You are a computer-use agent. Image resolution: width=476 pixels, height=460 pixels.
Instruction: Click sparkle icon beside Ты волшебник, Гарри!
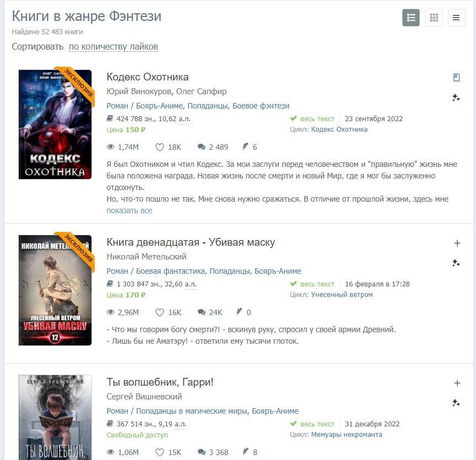click(x=456, y=403)
